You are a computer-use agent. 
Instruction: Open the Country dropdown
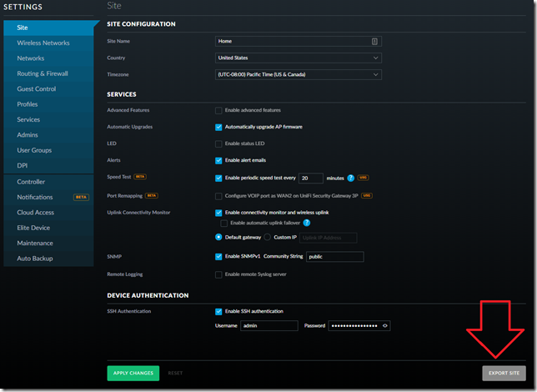[x=298, y=58]
